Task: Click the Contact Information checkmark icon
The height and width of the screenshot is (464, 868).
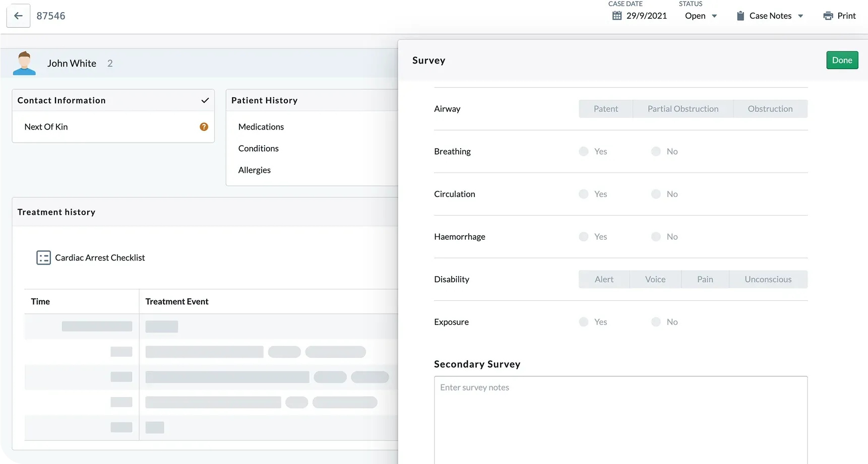Action: [x=205, y=100]
